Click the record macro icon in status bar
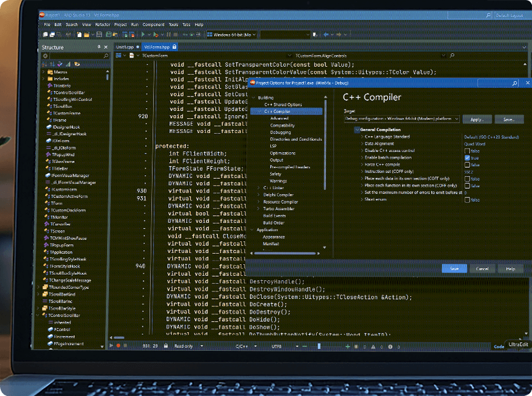Viewport: 532px width, 396px height. [x=119, y=346]
